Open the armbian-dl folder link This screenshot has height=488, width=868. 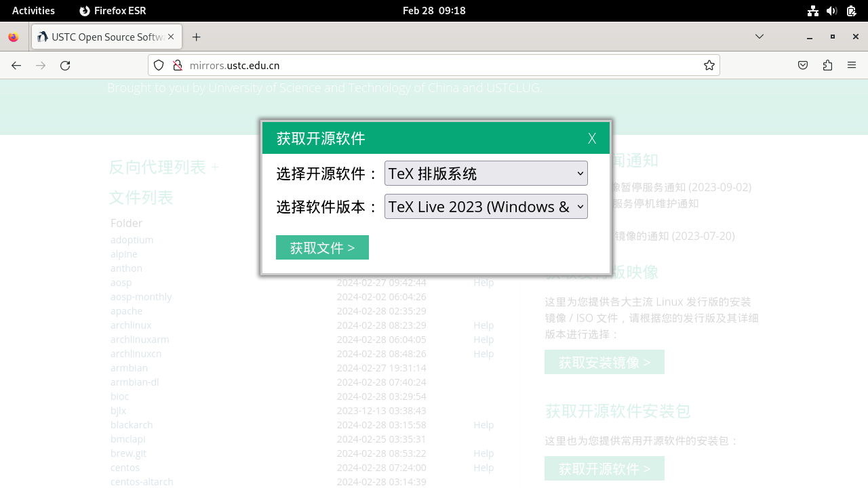(x=135, y=382)
